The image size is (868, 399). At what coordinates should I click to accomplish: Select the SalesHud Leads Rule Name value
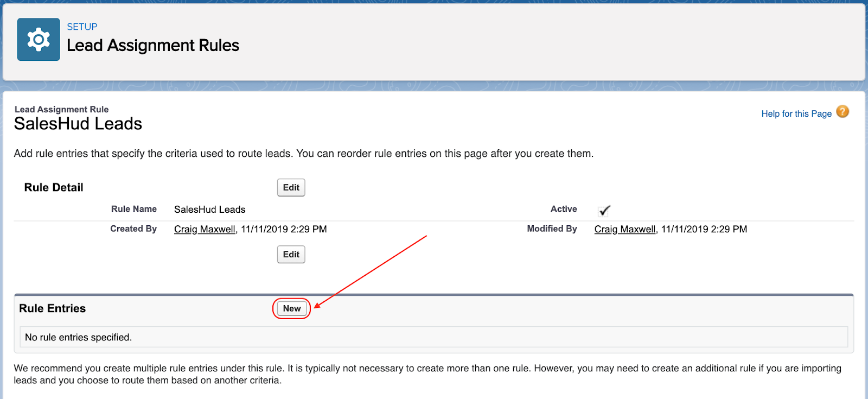pyautogui.click(x=209, y=210)
